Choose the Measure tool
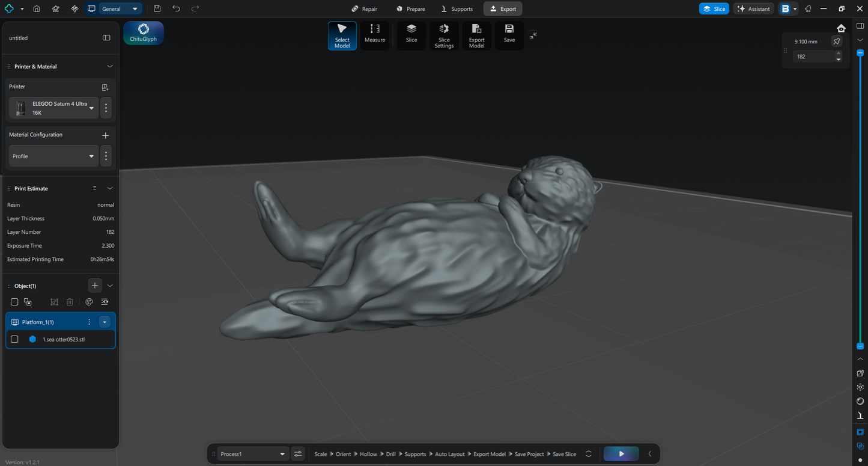This screenshot has width=868, height=466. [375, 36]
